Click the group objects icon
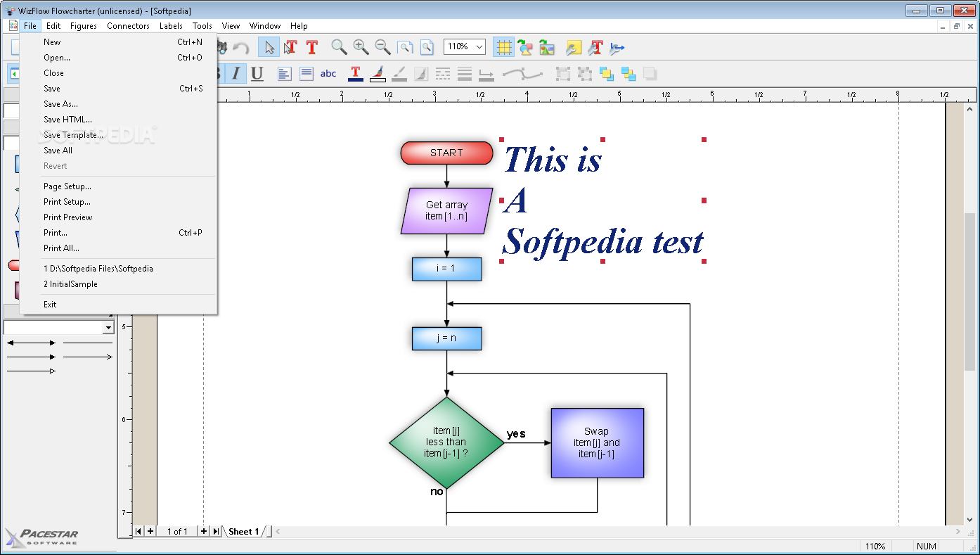 click(563, 73)
